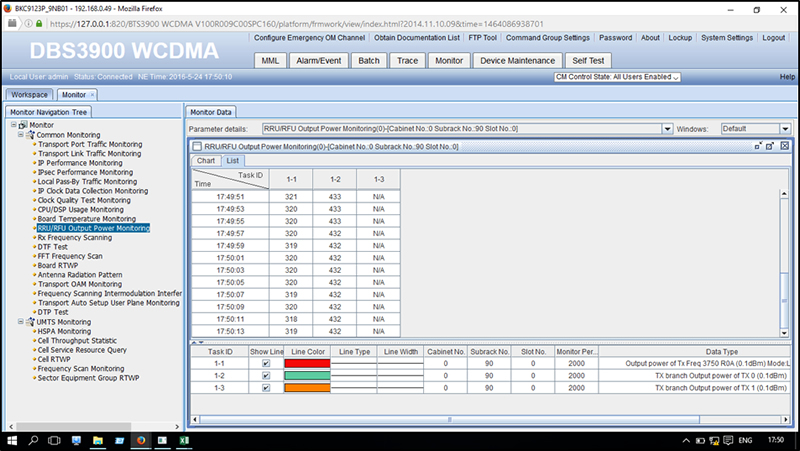Open Line Width selector for task 1-2
The height and width of the screenshot is (451, 800).
coord(401,375)
